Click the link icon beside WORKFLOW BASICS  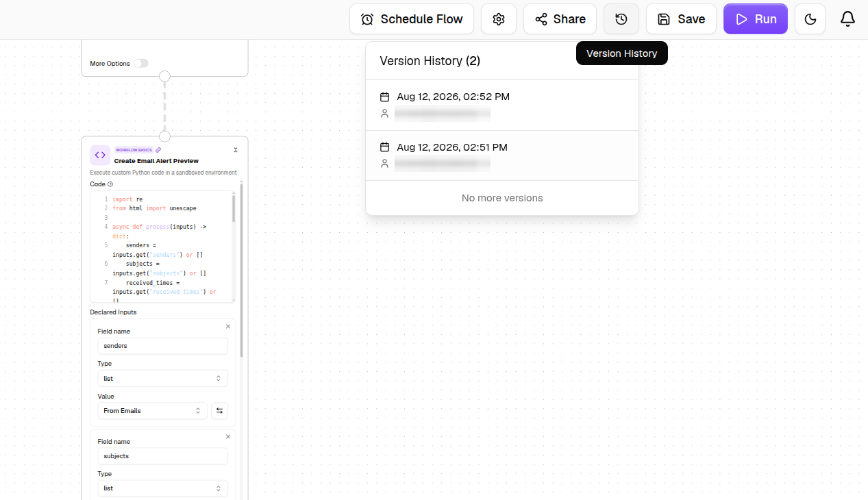(158, 150)
